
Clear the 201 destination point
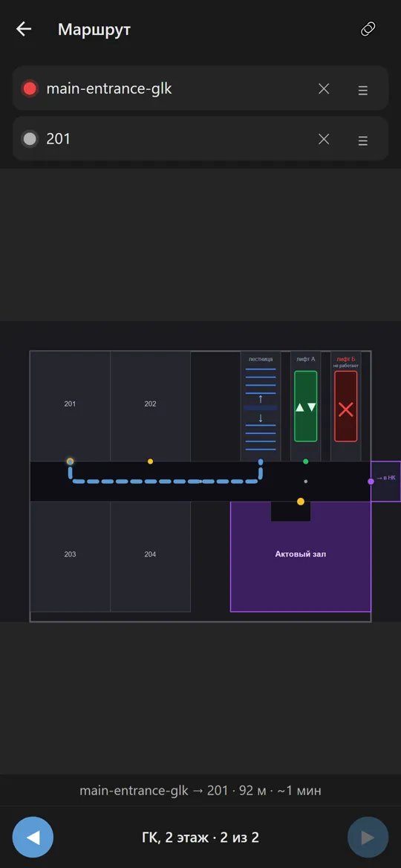point(324,139)
